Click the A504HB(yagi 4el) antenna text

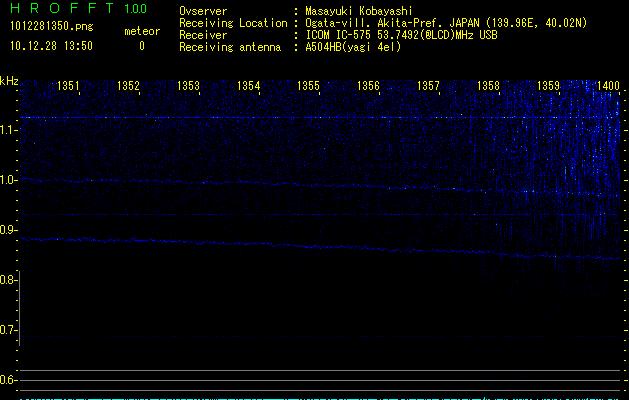point(353,47)
